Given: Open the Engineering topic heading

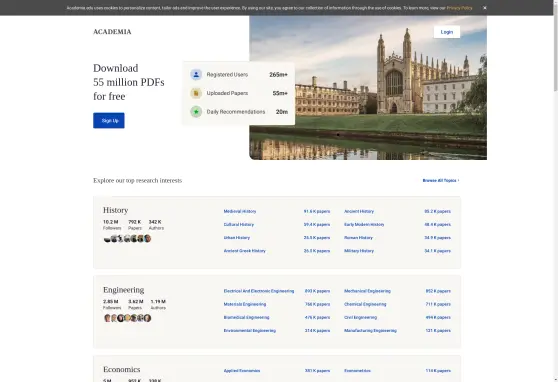Looking at the screenshot, I should click(123, 290).
